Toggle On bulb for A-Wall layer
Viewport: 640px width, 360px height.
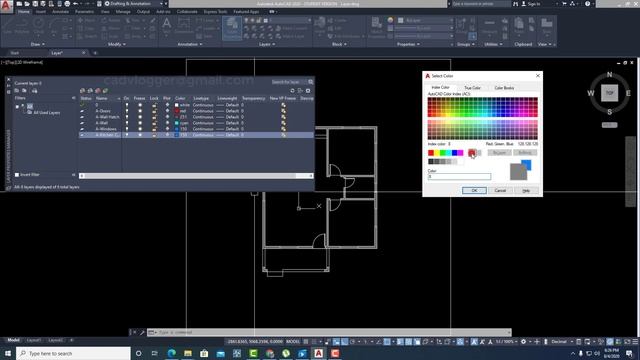tap(127, 123)
